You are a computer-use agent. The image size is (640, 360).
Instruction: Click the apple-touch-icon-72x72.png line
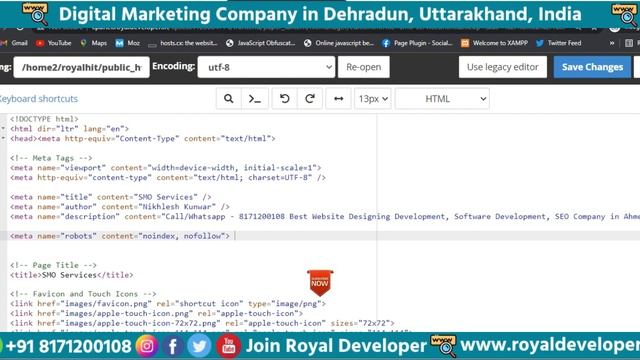[x=202, y=323]
